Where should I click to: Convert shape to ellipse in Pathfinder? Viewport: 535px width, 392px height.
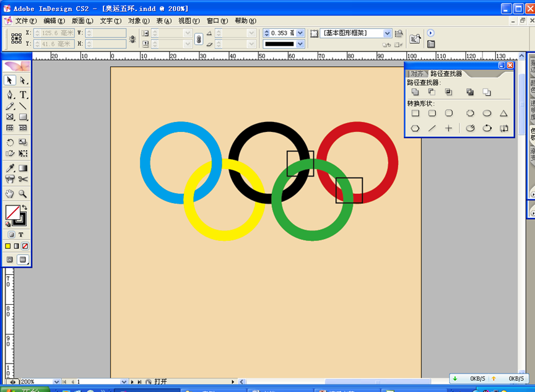487,113
